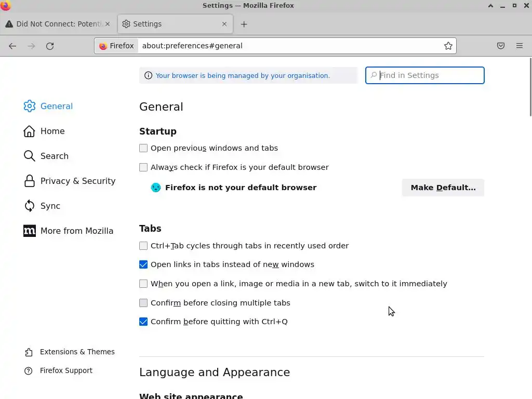Screen dimensions: 532x399
Task: Open the Sync settings category
Action: (x=50, y=206)
